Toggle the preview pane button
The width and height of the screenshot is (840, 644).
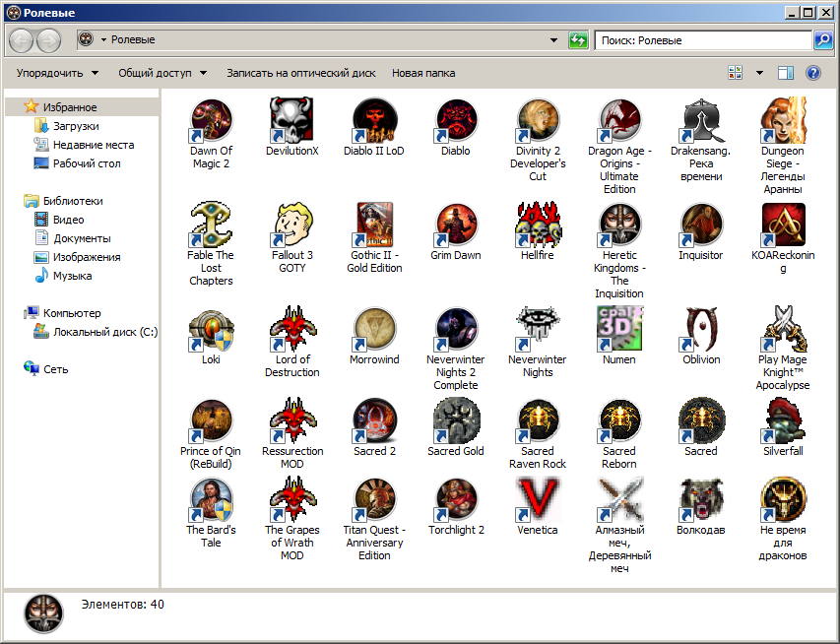(x=786, y=73)
